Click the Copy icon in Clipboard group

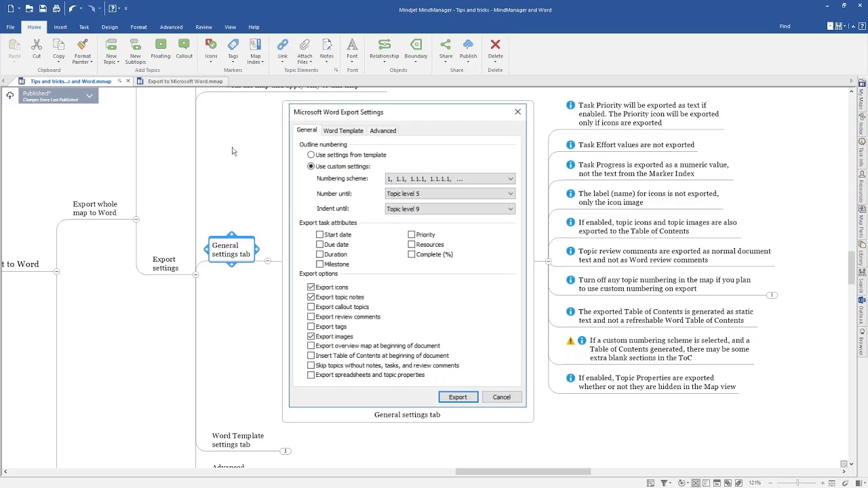tap(59, 45)
